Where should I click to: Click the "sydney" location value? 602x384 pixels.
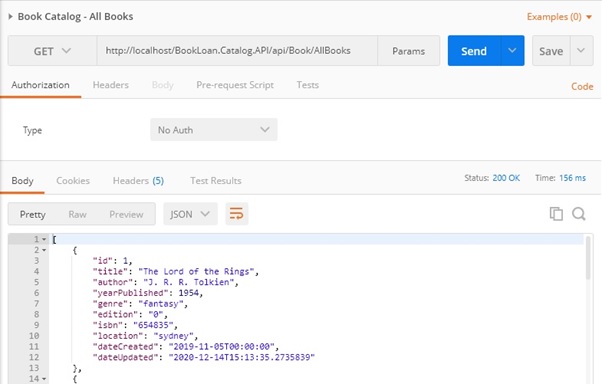(x=174, y=336)
